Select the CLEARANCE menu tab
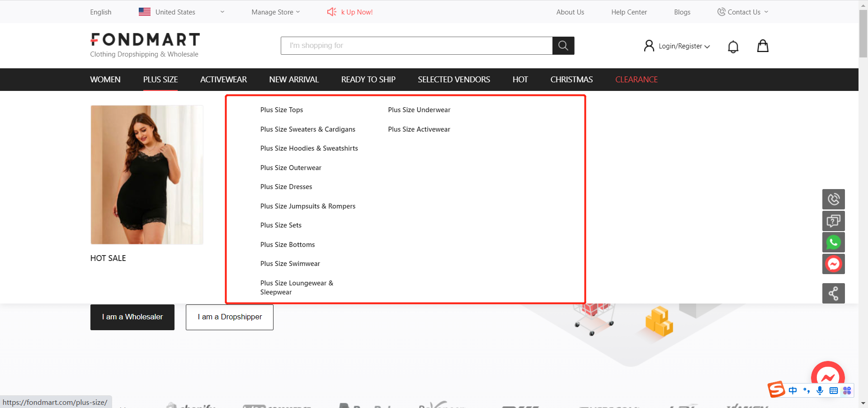The width and height of the screenshot is (868, 408). pos(636,80)
